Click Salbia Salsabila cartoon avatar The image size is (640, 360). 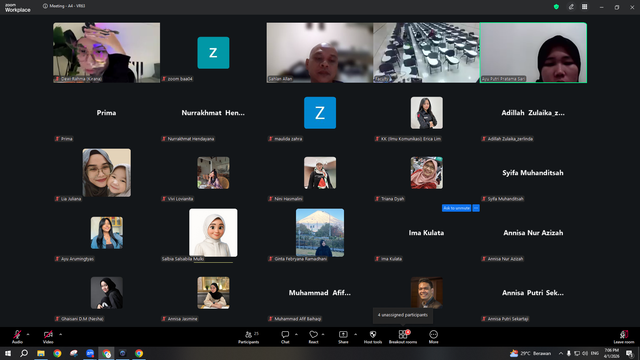click(x=213, y=233)
